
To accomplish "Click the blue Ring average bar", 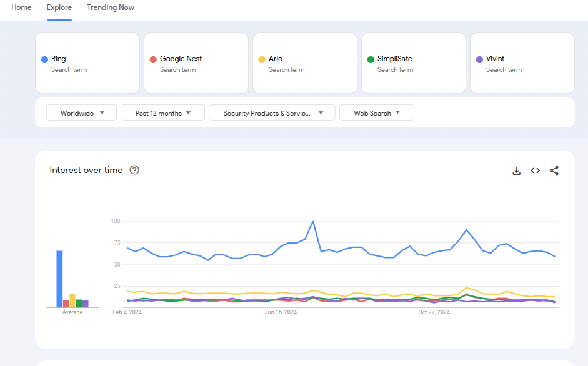I will click(59, 279).
